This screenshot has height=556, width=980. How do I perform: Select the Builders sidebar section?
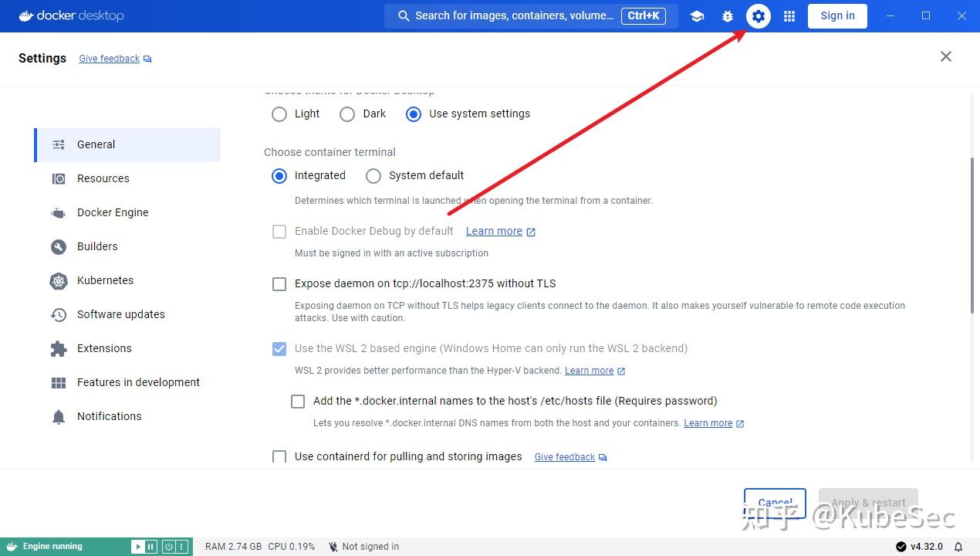(97, 246)
